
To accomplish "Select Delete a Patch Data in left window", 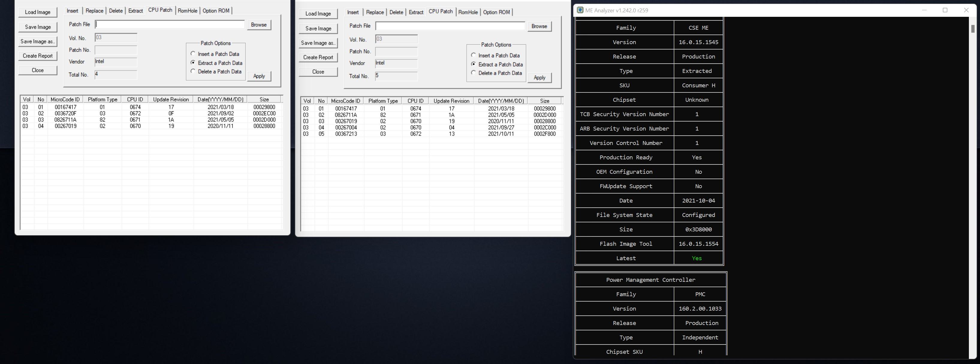I will tap(193, 71).
